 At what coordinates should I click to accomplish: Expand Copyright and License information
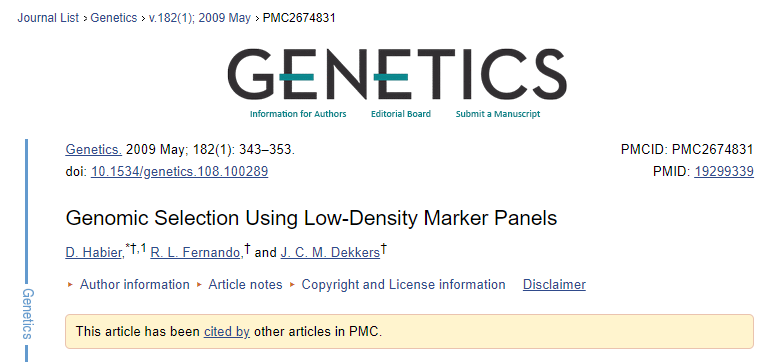coord(403,285)
